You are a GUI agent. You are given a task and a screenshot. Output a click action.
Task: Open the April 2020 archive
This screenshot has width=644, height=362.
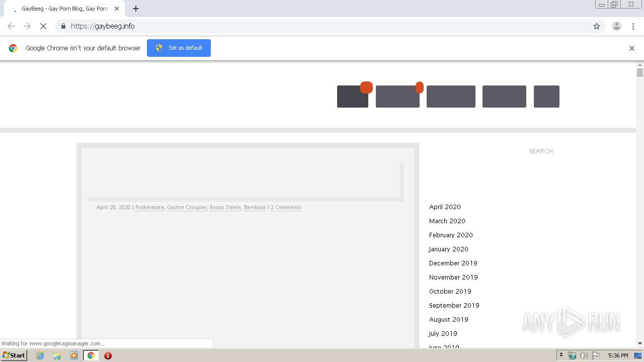445,207
